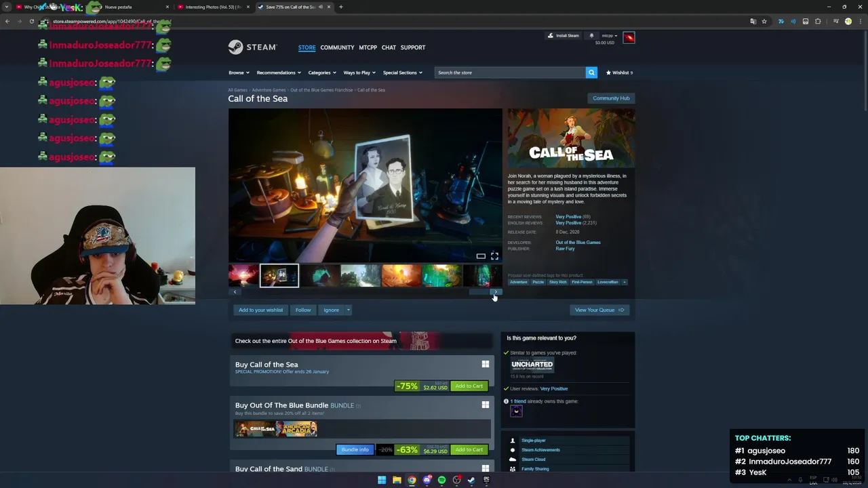Screen dimensions: 868x488
Task: Click the Chrome reload page icon
Action: coord(31,21)
